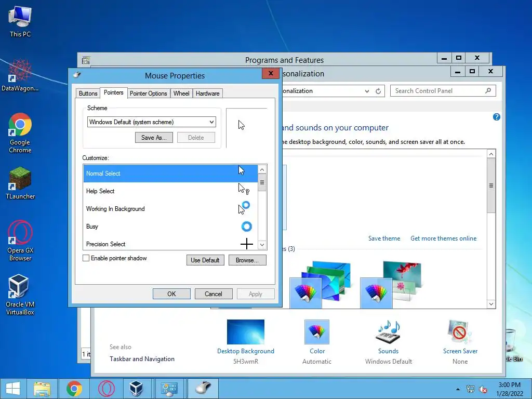The image size is (532, 399).
Task: Click the themes list scrollbar thumb
Action: coord(491,185)
